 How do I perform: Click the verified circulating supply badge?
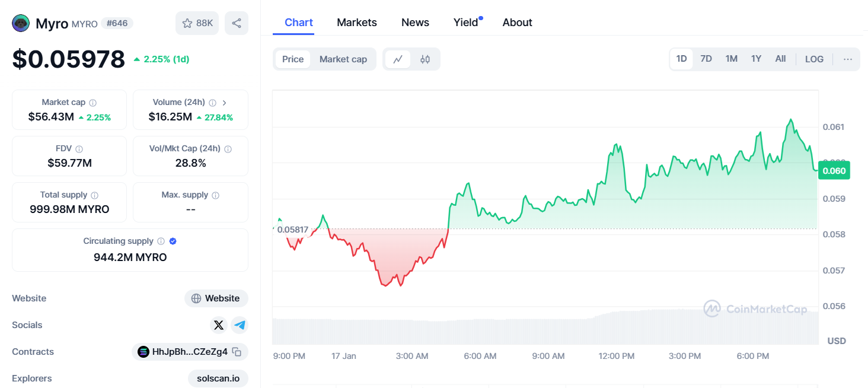(173, 241)
